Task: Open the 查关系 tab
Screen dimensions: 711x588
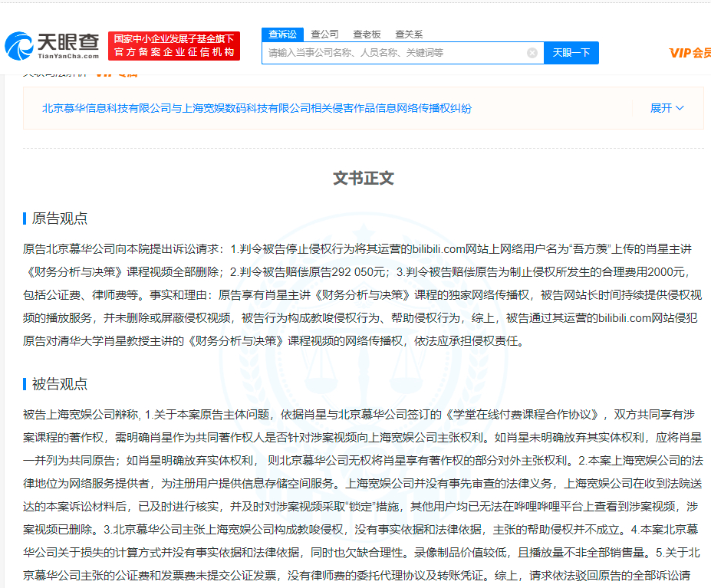Action: [409, 34]
